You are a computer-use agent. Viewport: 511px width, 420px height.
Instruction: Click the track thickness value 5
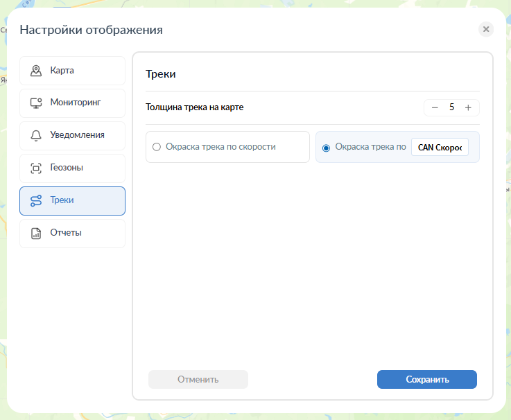point(451,107)
